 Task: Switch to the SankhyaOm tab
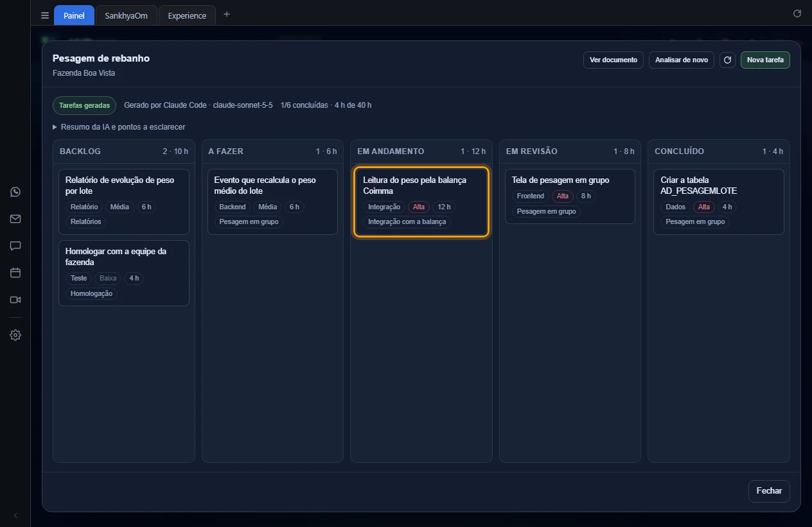[126, 15]
